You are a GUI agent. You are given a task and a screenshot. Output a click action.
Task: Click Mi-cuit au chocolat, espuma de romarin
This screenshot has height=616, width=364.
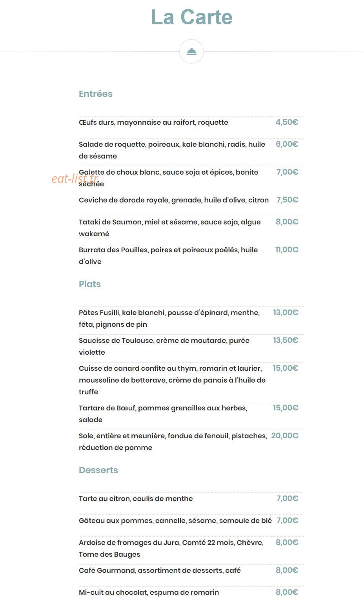(x=149, y=592)
